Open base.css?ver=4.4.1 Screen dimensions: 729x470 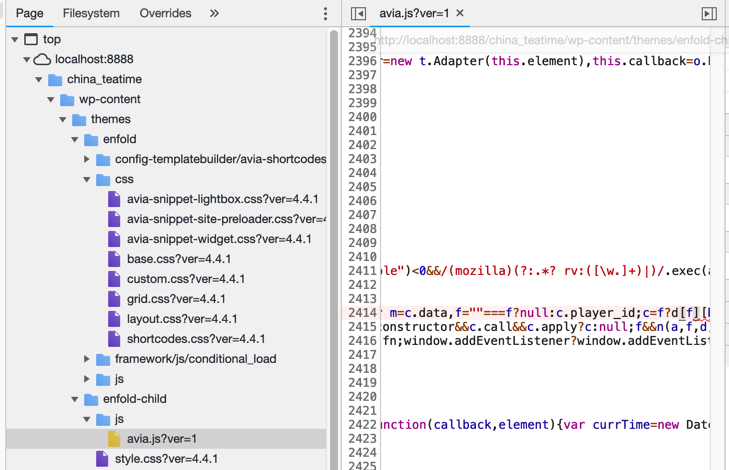click(x=179, y=259)
